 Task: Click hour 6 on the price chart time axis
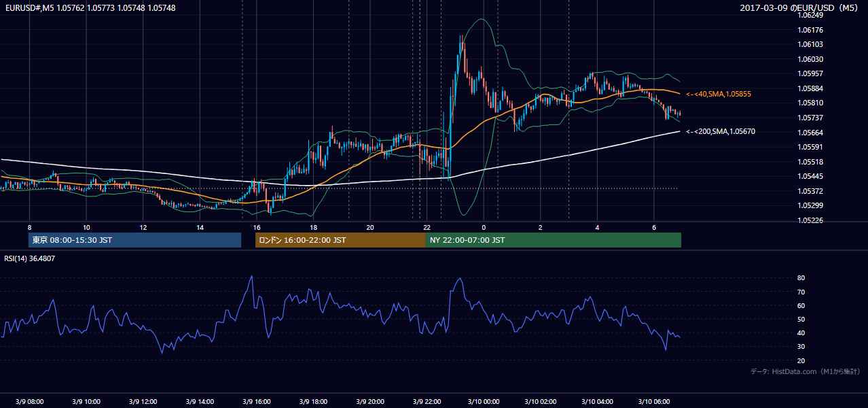[653, 227]
